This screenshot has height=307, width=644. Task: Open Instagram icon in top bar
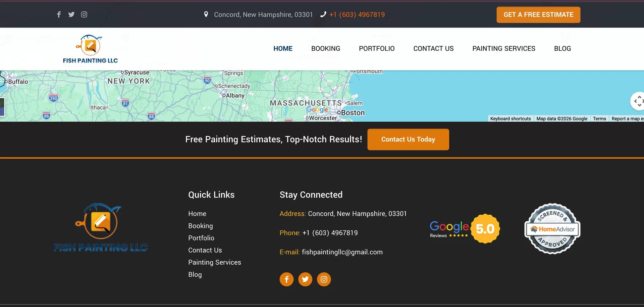(84, 14)
